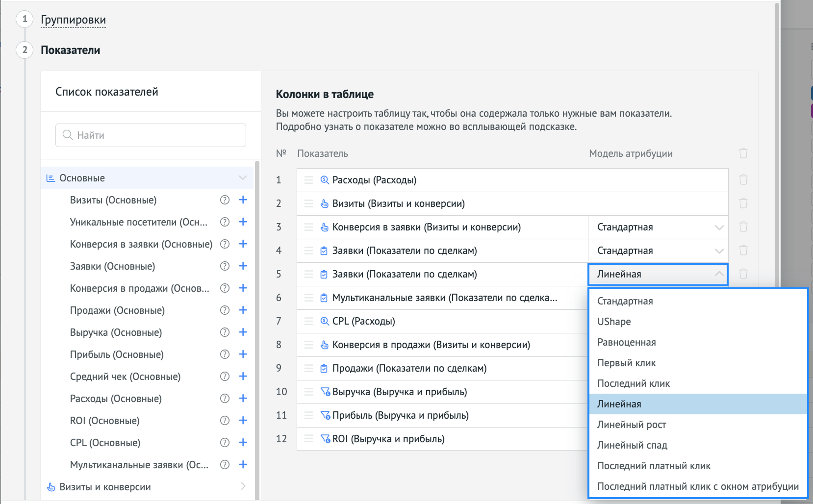Image resolution: width=813 pixels, height=504 pixels.
Task: Delete Расходы (Расходы) row using trash icon
Action: 743,180
